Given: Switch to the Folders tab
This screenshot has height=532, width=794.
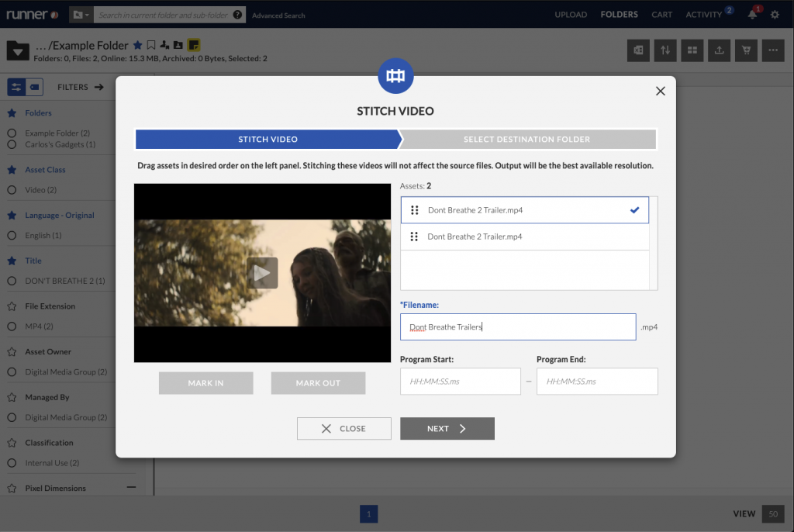Looking at the screenshot, I should (620, 15).
